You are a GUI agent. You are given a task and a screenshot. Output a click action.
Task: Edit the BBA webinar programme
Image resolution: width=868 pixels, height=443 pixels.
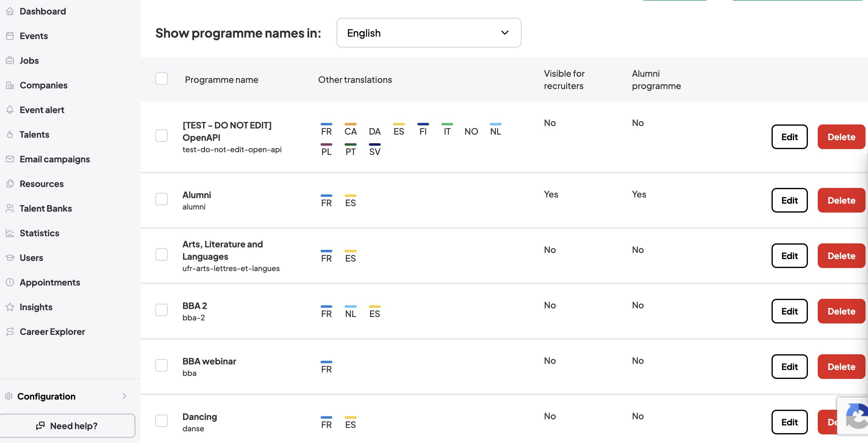[x=789, y=367]
